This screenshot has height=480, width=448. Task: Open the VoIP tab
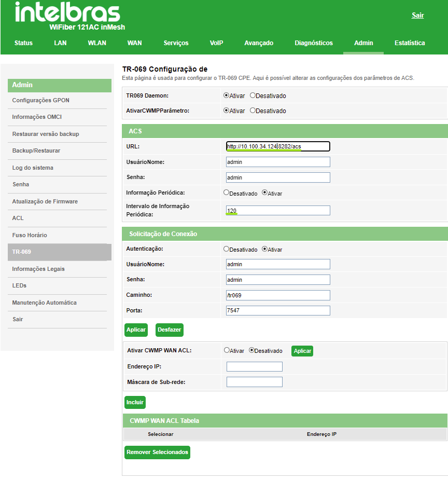click(x=217, y=43)
